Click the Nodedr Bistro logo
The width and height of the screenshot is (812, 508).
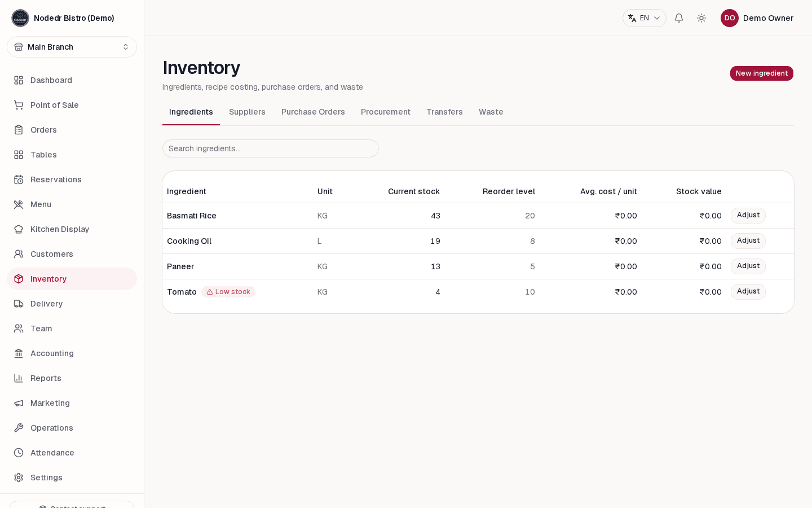[20, 18]
